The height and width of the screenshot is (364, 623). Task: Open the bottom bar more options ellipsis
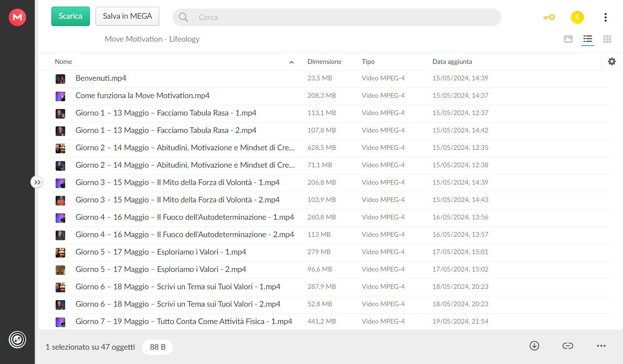tap(601, 346)
